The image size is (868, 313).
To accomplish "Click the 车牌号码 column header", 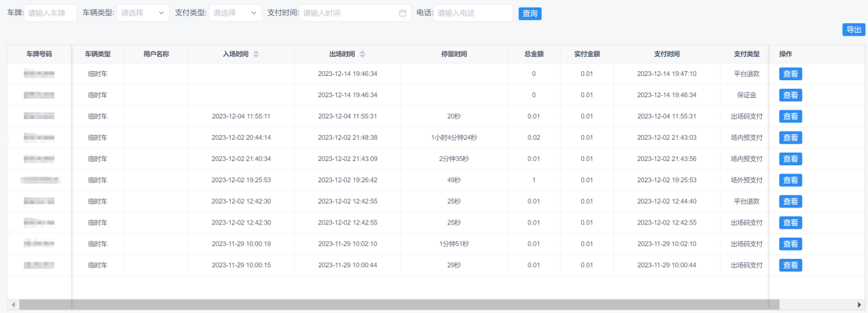I will pyautogui.click(x=39, y=54).
